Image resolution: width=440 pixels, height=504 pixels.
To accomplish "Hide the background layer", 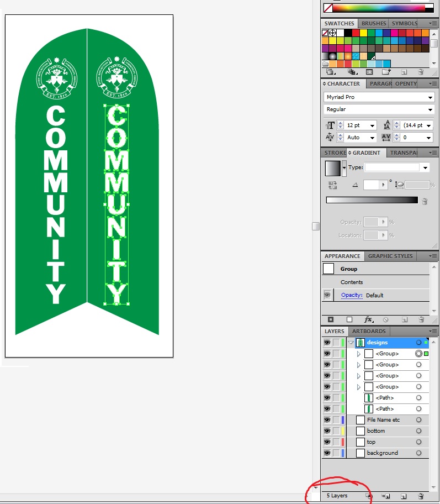I will click(327, 453).
